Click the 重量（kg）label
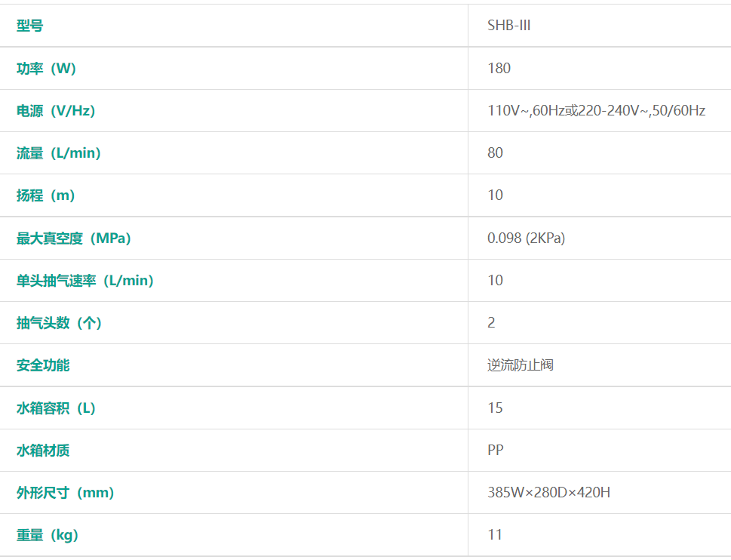 (48, 535)
